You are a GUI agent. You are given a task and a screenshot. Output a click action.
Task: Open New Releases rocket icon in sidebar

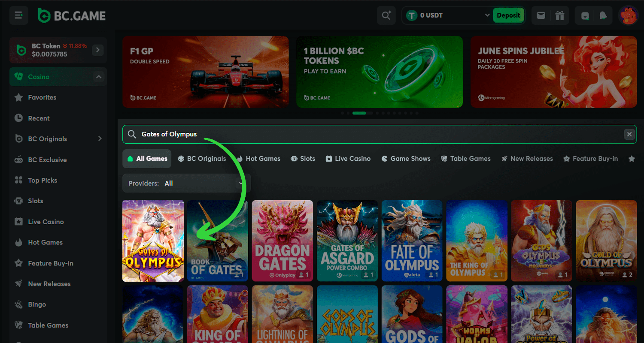point(18,284)
